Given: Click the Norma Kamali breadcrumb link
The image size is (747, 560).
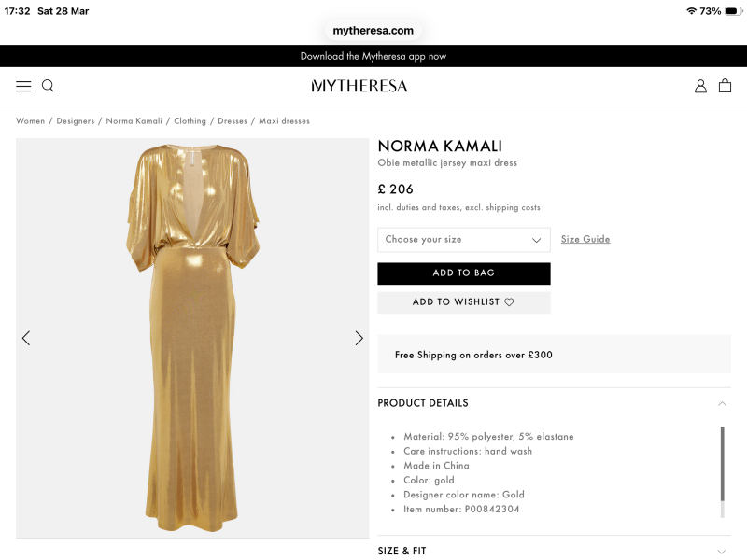Looking at the screenshot, I should 132,120.
